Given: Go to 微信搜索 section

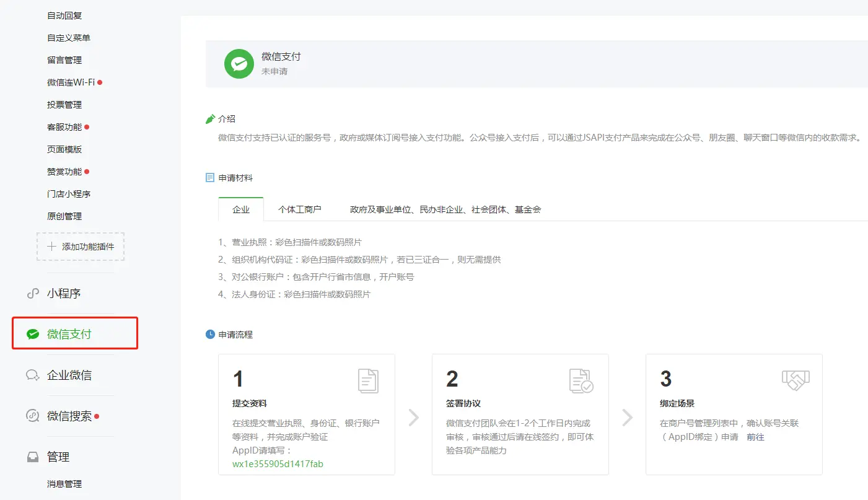Looking at the screenshot, I should pos(69,416).
